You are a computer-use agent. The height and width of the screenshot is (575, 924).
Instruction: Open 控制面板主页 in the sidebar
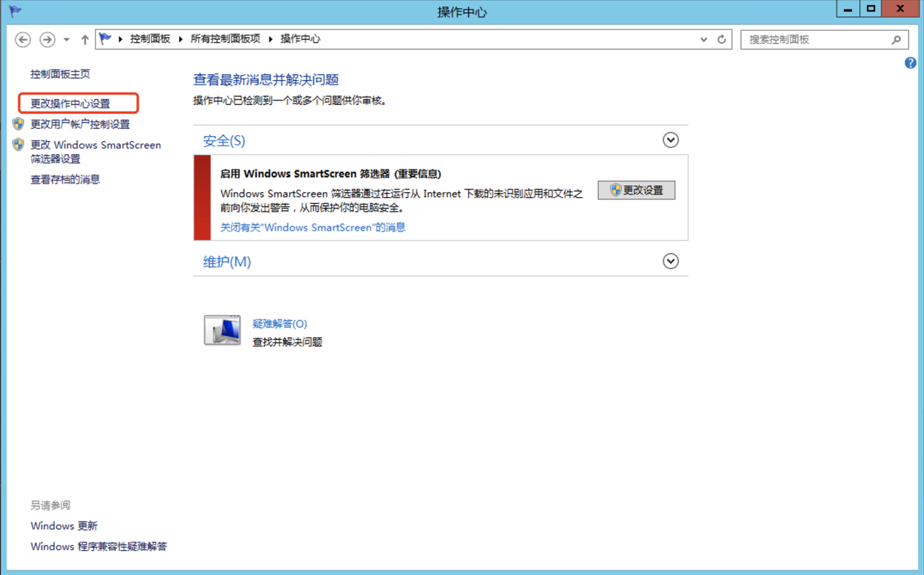[x=60, y=74]
